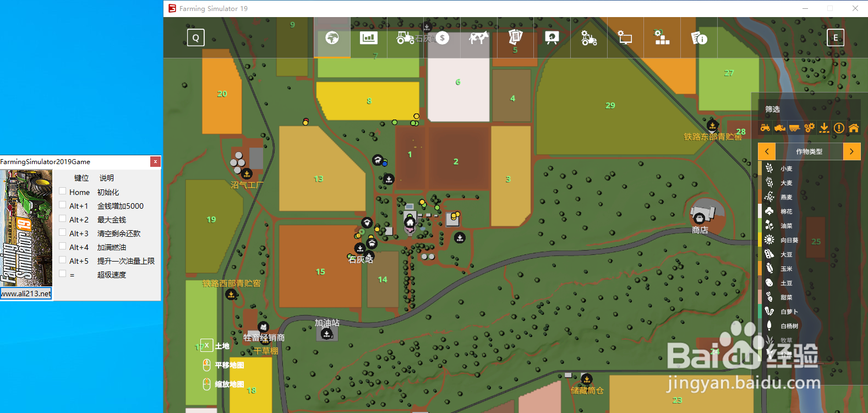This screenshot has height=413, width=868.
Task: Toggle the 燕麦 oat crop icon
Action: (x=769, y=197)
